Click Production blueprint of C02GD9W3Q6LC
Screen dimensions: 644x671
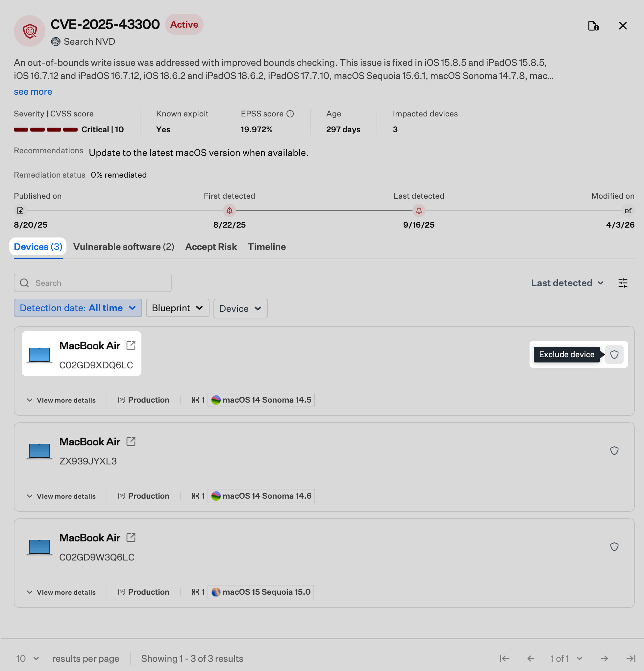point(144,592)
